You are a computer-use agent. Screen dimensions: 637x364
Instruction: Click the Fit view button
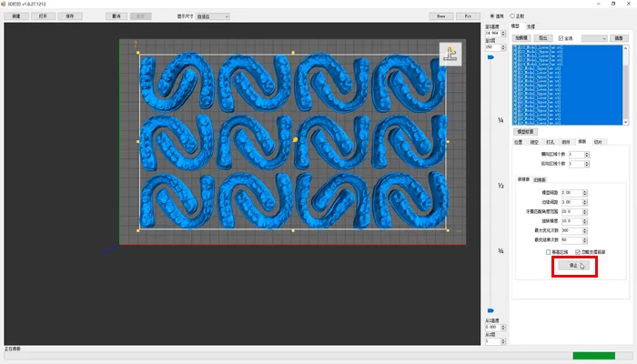(468, 15)
